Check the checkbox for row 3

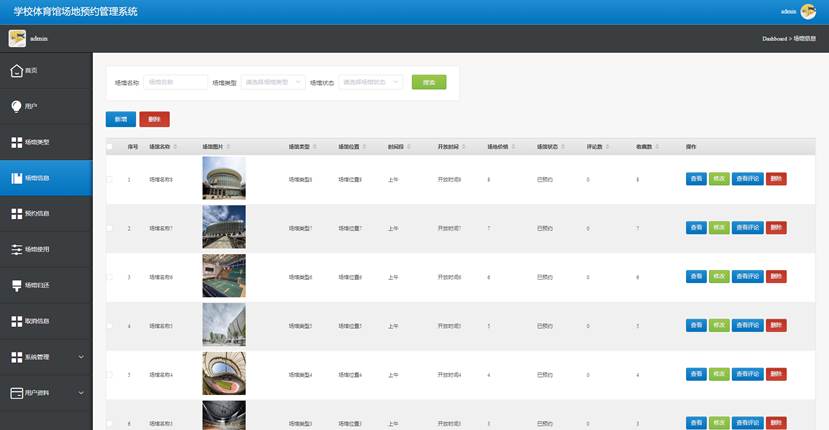[109, 277]
